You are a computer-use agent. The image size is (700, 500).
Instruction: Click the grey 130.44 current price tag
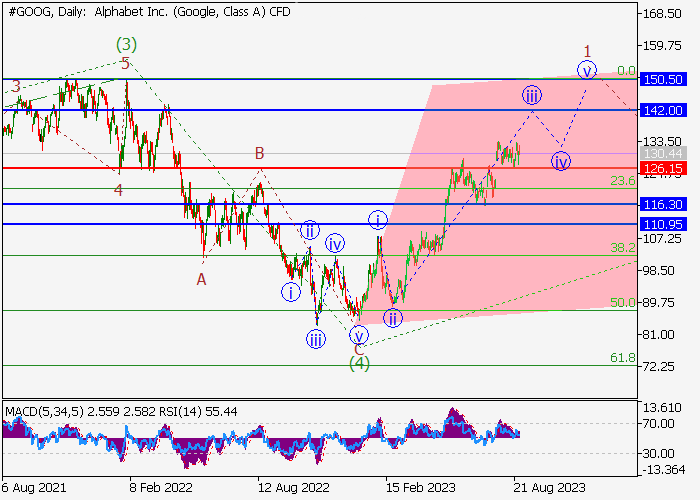point(663,154)
